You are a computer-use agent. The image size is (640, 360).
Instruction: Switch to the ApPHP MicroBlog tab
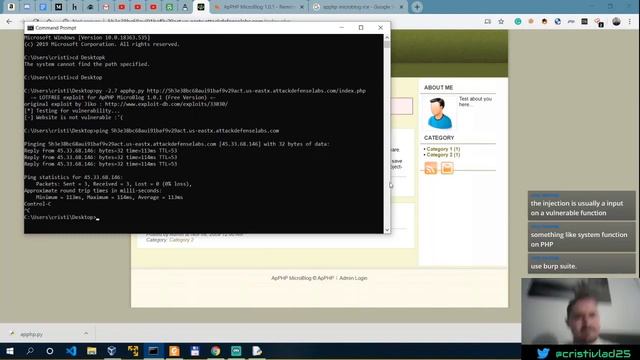[259, 7]
